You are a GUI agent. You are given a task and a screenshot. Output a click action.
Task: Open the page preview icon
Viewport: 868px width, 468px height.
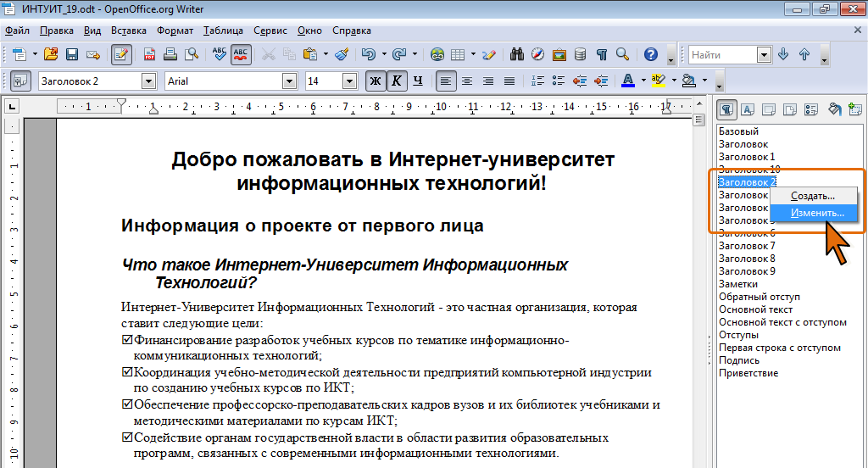[192, 54]
